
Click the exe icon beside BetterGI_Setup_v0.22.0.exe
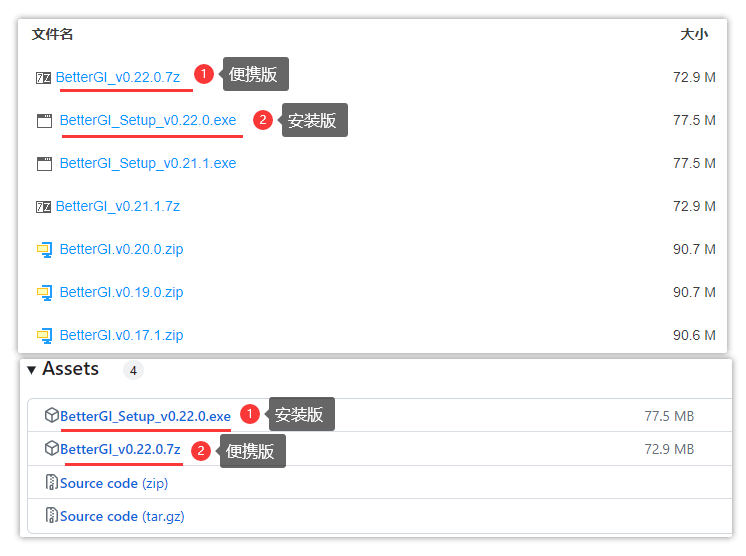[x=44, y=121]
